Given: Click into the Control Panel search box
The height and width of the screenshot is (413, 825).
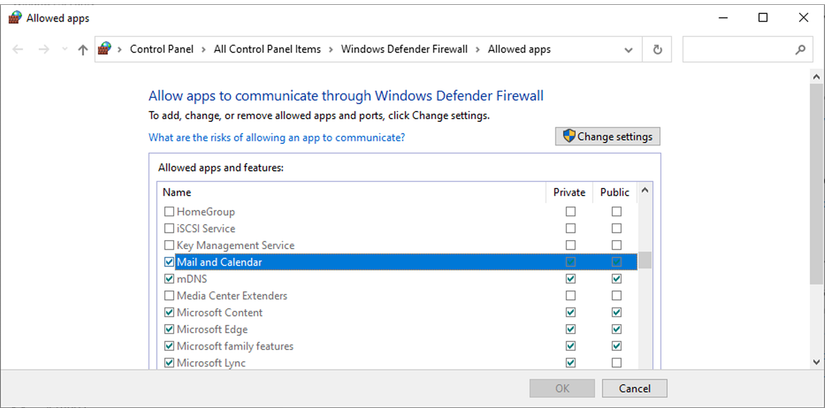Looking at the screenshot, I should [740, 49].
